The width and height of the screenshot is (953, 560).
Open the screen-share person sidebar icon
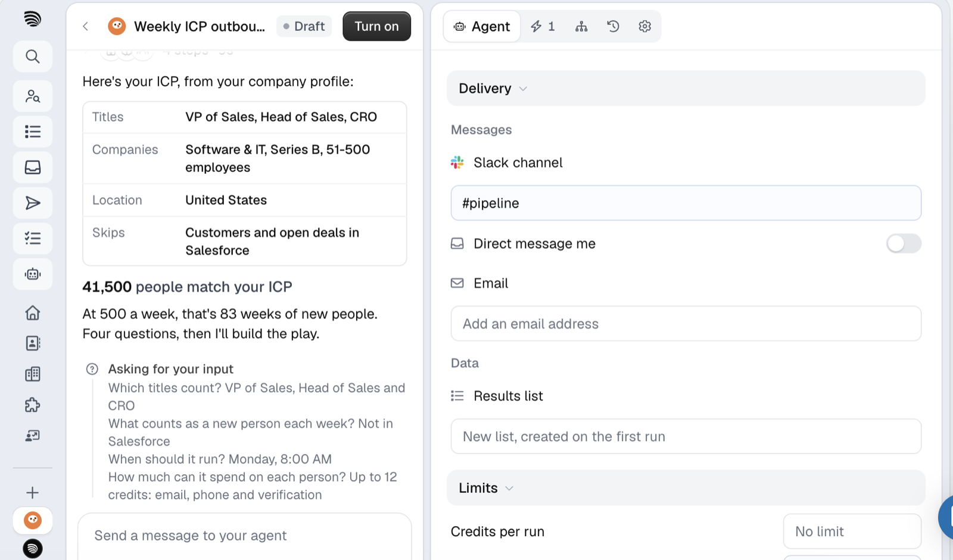33,436
